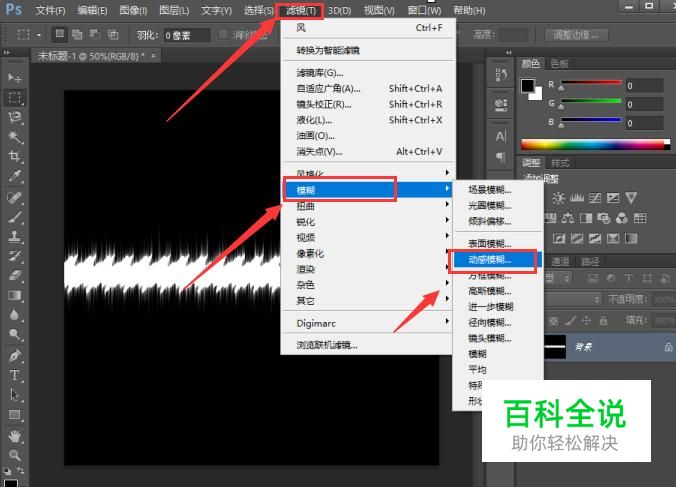
Task: Toggle the lock on the Background layer
Action: coord(669,347)
